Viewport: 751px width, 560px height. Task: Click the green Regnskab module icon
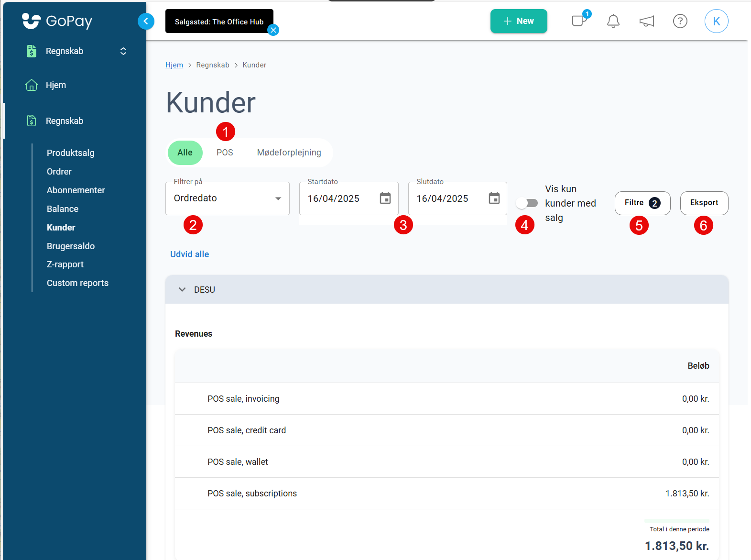point(32,51)
